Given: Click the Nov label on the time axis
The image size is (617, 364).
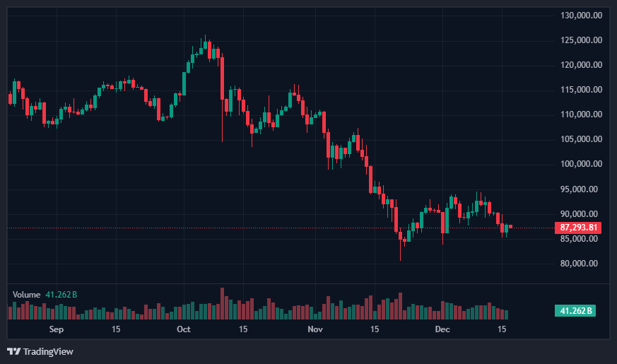Looking at the screenshot, I should [x=316, y=330].
